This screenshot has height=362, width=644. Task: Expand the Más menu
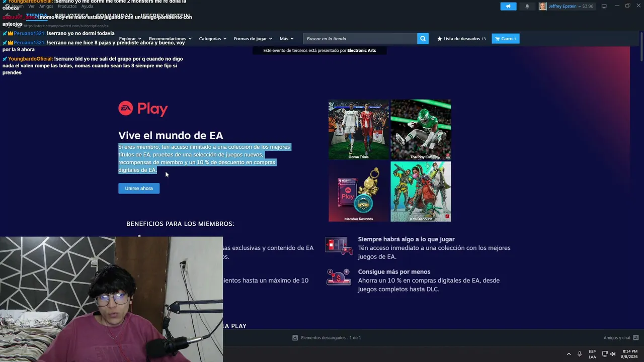click(286, 39)
